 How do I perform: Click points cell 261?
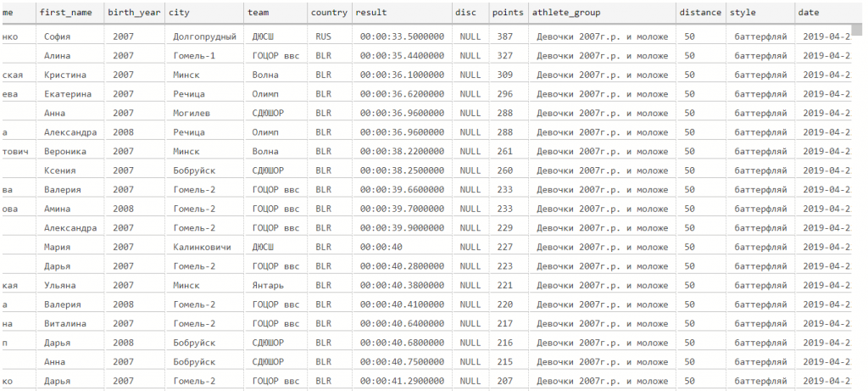coord(505,151)
